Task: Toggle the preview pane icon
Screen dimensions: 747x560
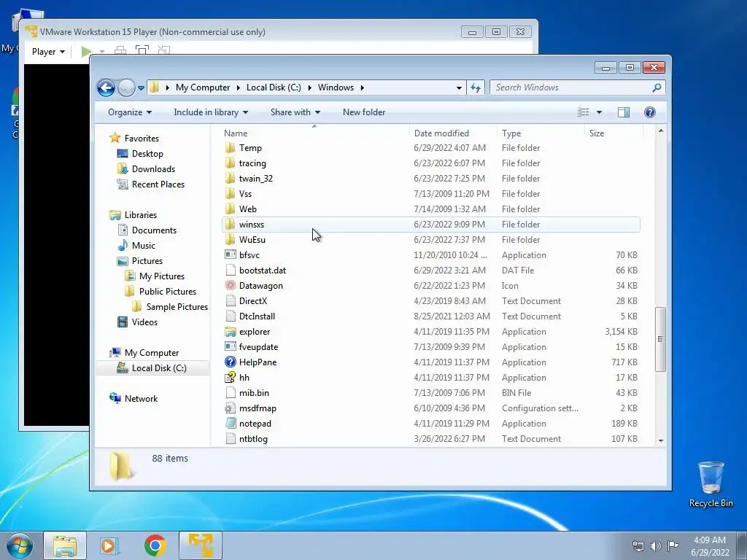Action: coord(624,112)
